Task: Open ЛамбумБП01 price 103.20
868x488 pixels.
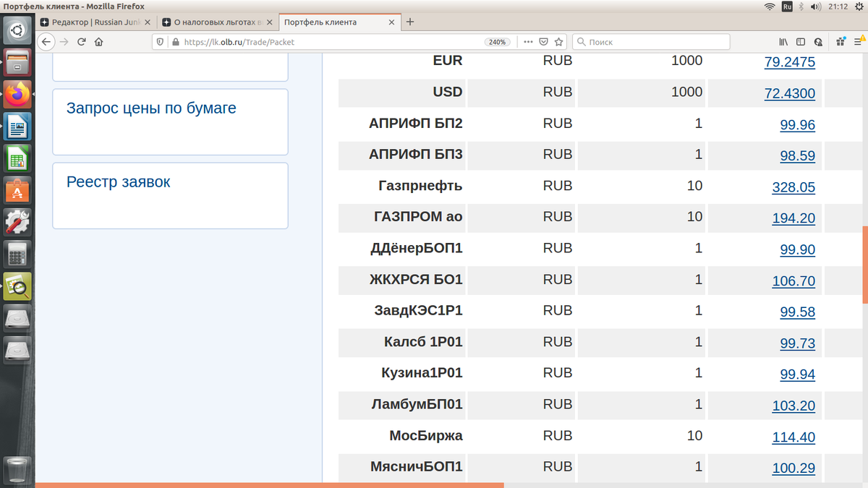Action: point(793,406)
